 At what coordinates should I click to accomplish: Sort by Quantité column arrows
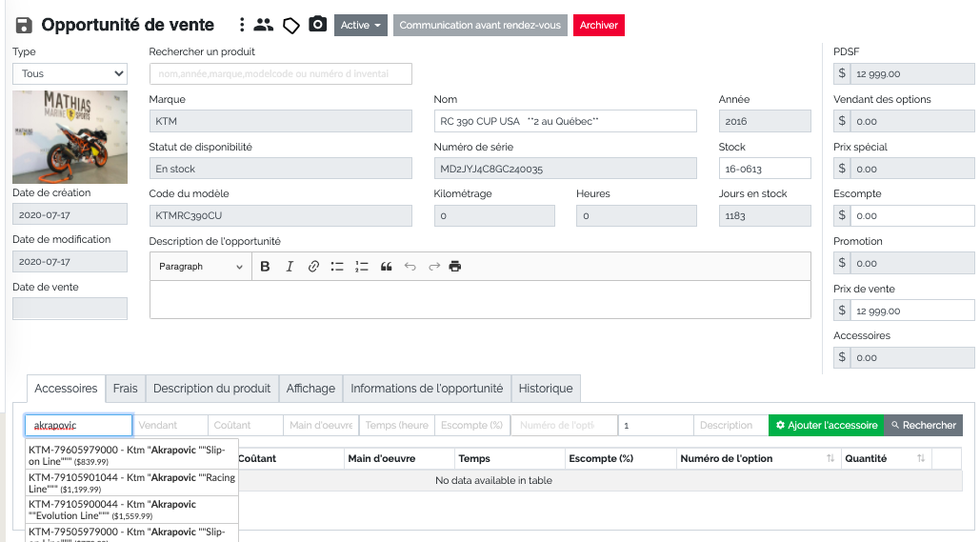point(921,458)
